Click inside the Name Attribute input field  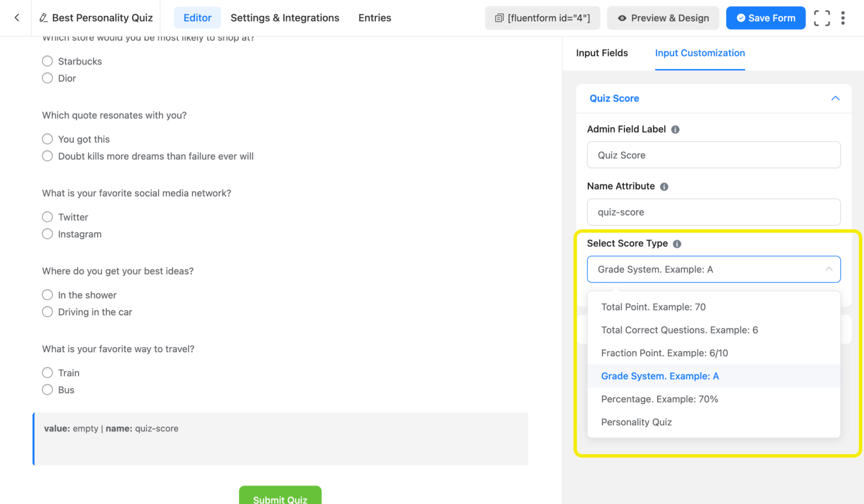coord(713,212)
